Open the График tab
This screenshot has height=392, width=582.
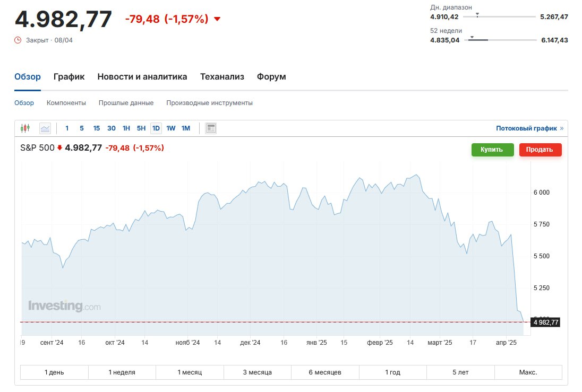pyautogui.click(x=69, y=77)
